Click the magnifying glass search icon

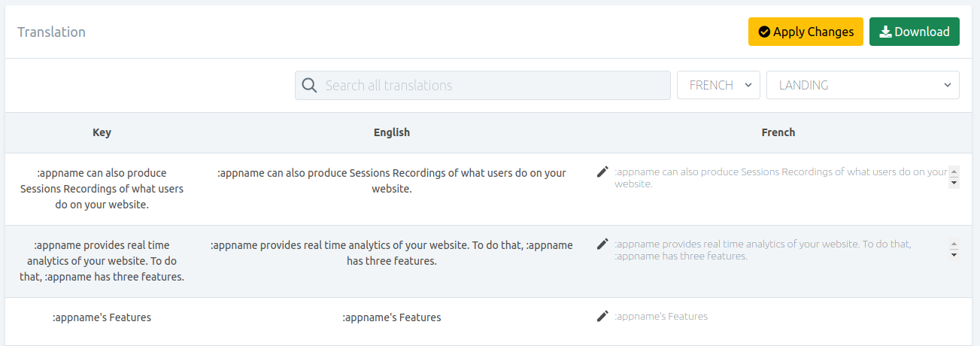pyautogui.click(x=309, y=85)
